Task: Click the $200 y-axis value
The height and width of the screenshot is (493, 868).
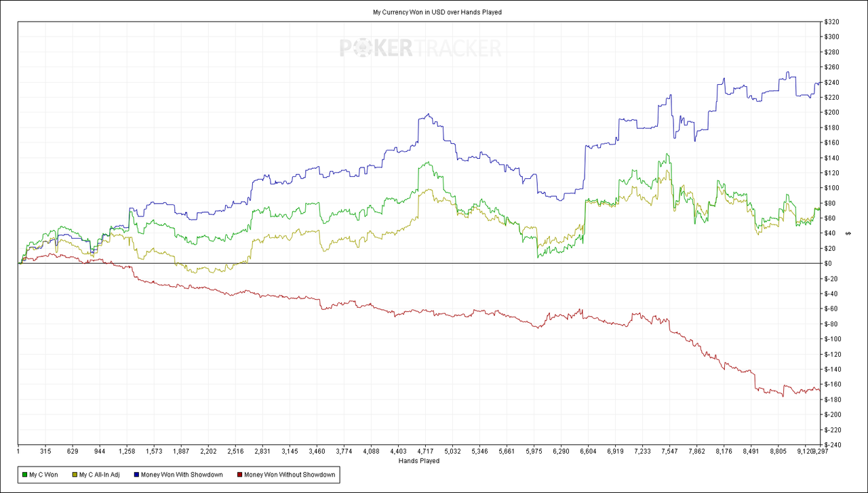Action: [831, 113]
